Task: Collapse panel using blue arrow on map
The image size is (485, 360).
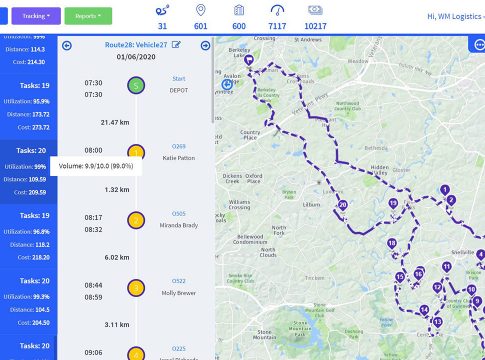Action: coord(227,84)
